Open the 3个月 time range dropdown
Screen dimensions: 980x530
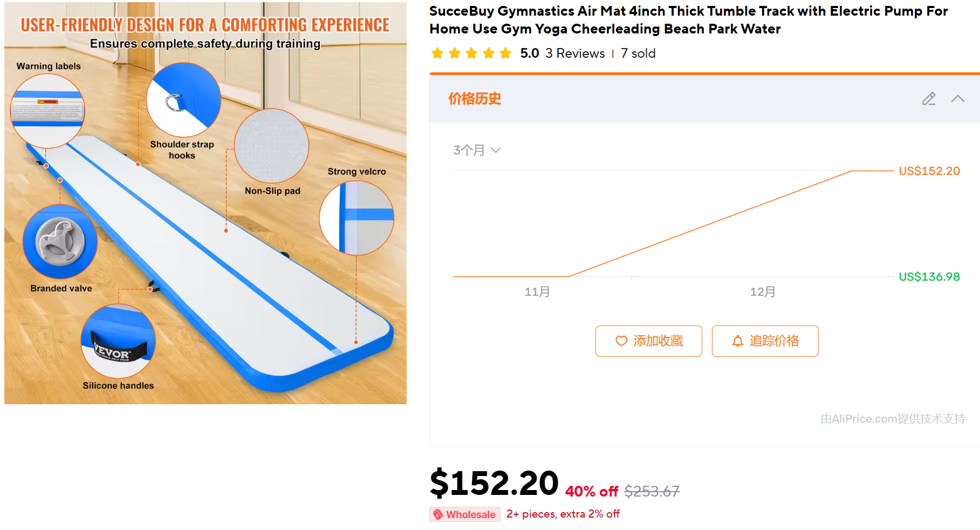coord(477,150)
